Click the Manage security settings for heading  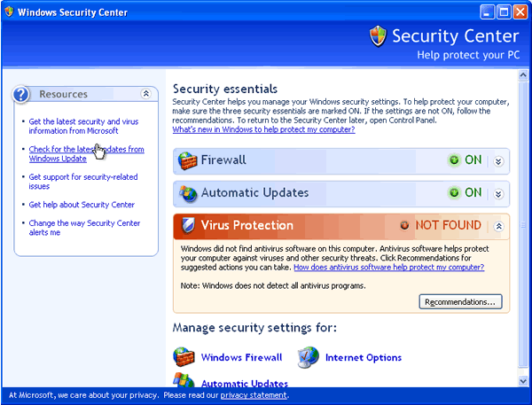click(254, 328)
